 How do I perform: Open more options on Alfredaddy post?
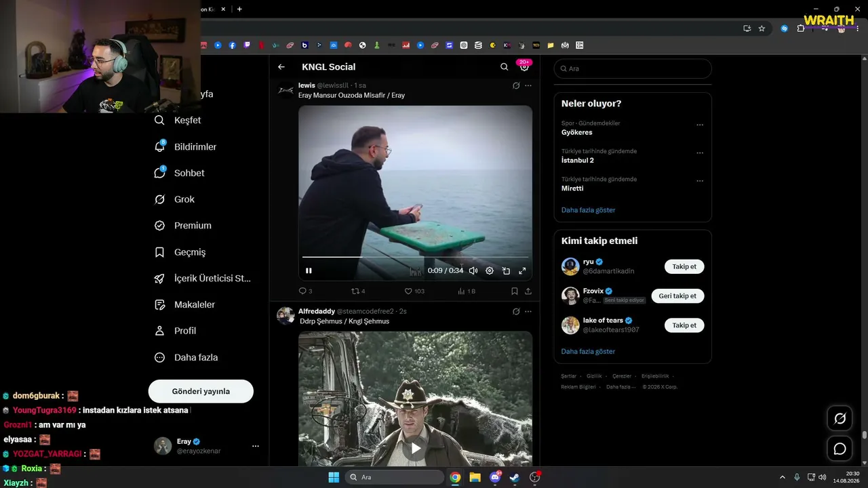coord(528,311)
